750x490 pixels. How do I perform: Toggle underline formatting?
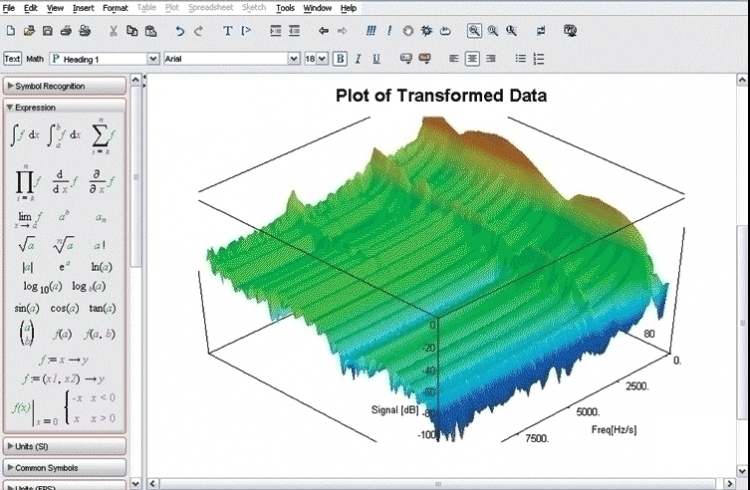coord(376,59)
